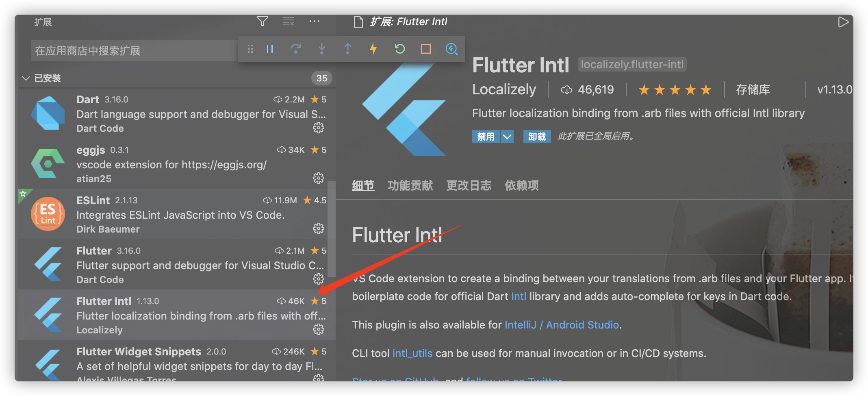This screenshot has width=868, height=396.
Task: Click the 46,619 install count
Action: (x=588, y=89)
